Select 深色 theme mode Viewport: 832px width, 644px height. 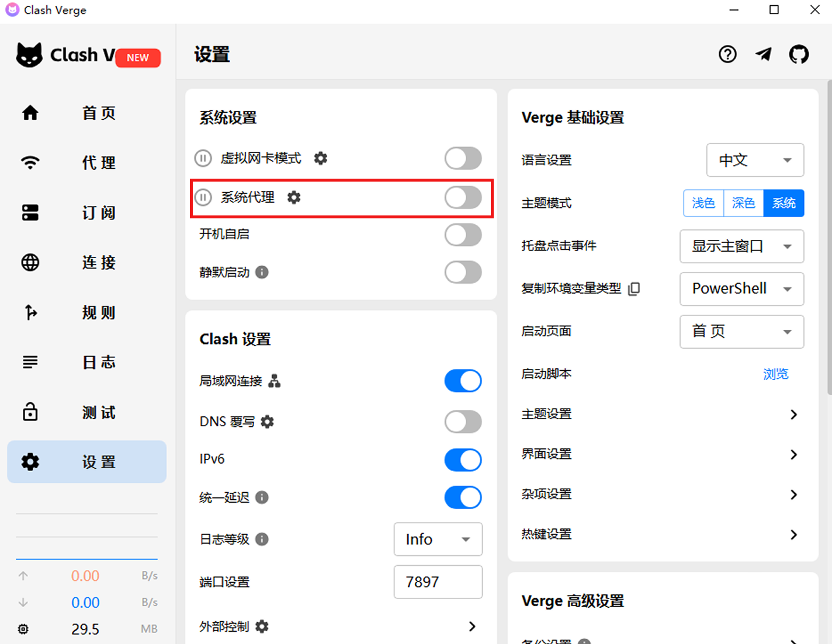click(744, 203)
